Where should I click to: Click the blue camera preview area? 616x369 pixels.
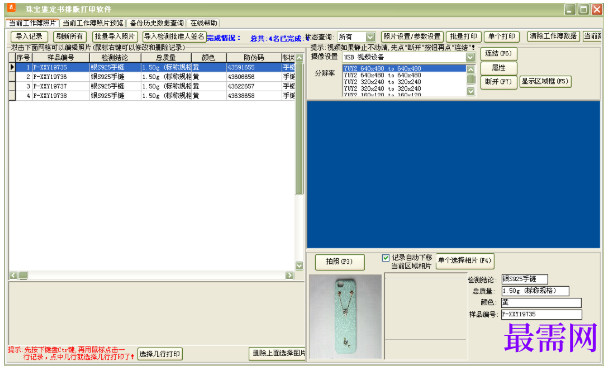[x=453, y=174]
